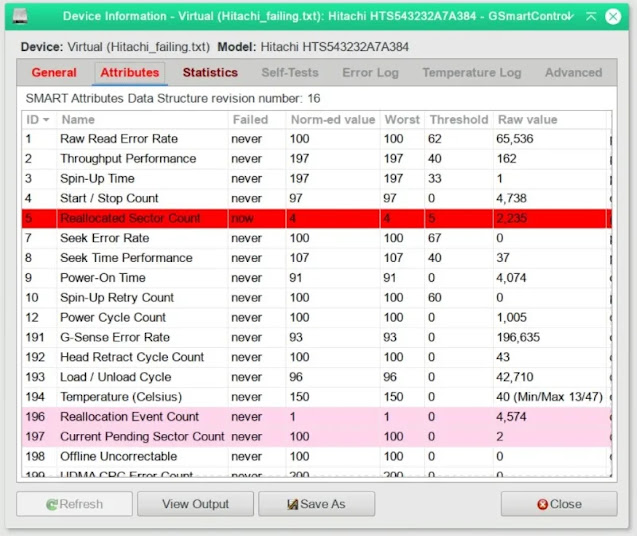Sort by the Threshold column header
Viewport: 637px width, 536px height.
pyautogui.click(x=459, y=119)
